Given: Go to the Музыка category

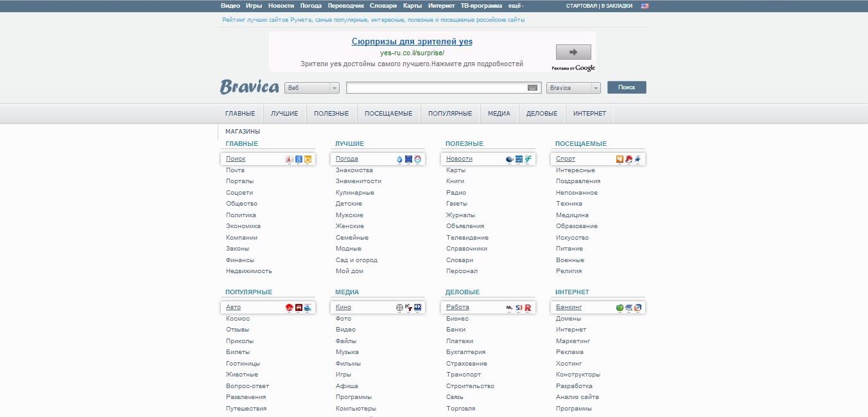Looking at the screenshot, I should coord(347,352).
